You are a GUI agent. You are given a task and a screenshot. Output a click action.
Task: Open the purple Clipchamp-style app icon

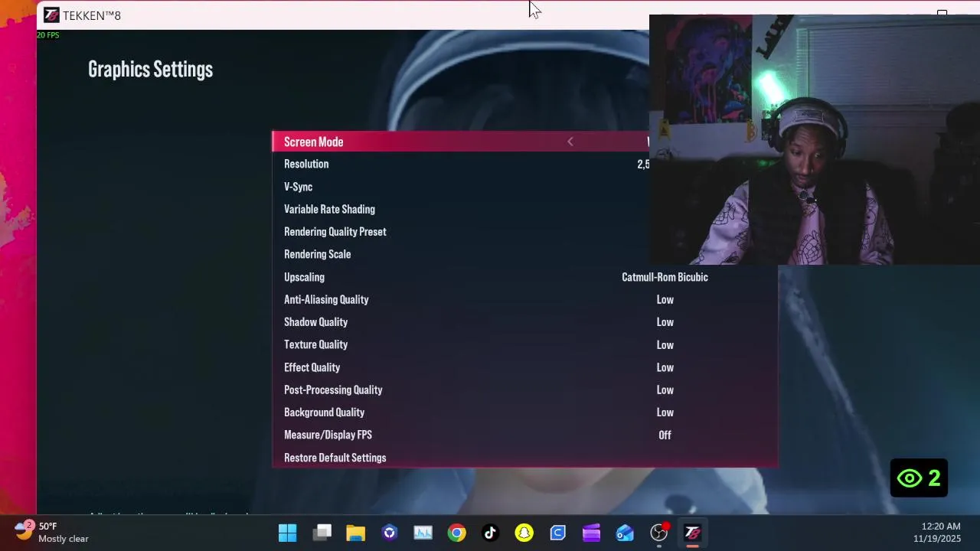(x=591, y=533)
